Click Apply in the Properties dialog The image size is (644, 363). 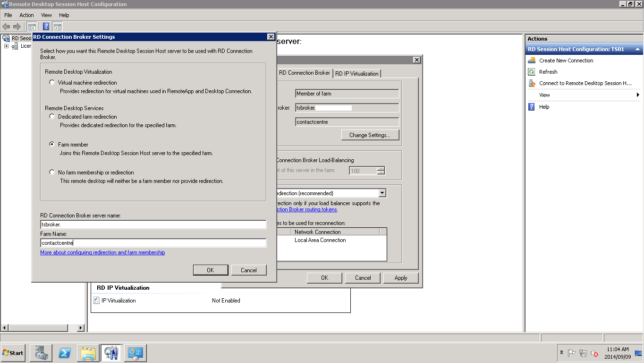point(401,277)
